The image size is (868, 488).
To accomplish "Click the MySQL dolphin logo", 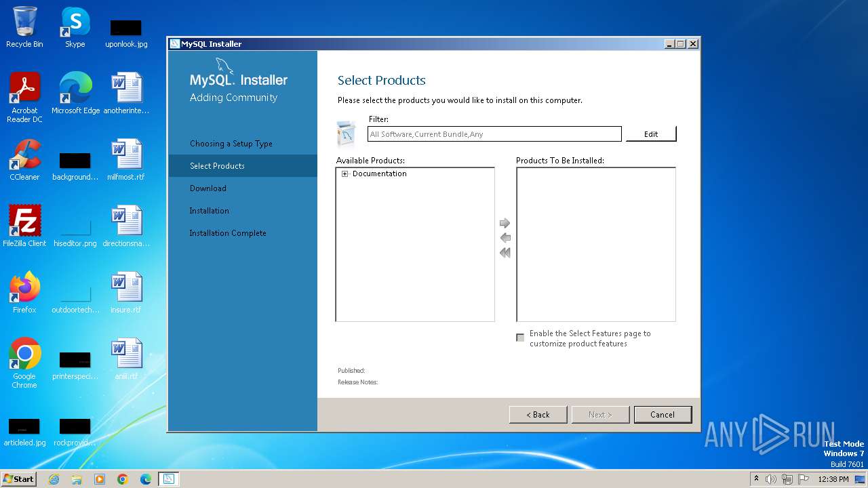I will tap(224, 66).
